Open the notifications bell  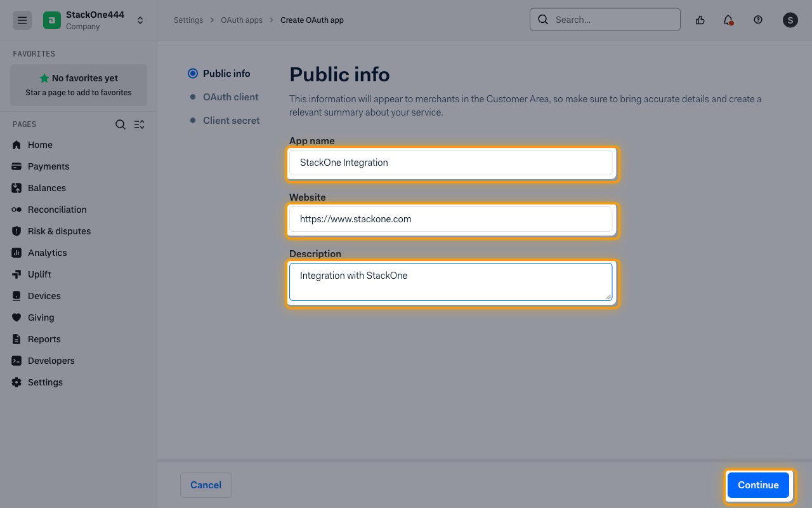pyautogui.click(x=728, y=20)
